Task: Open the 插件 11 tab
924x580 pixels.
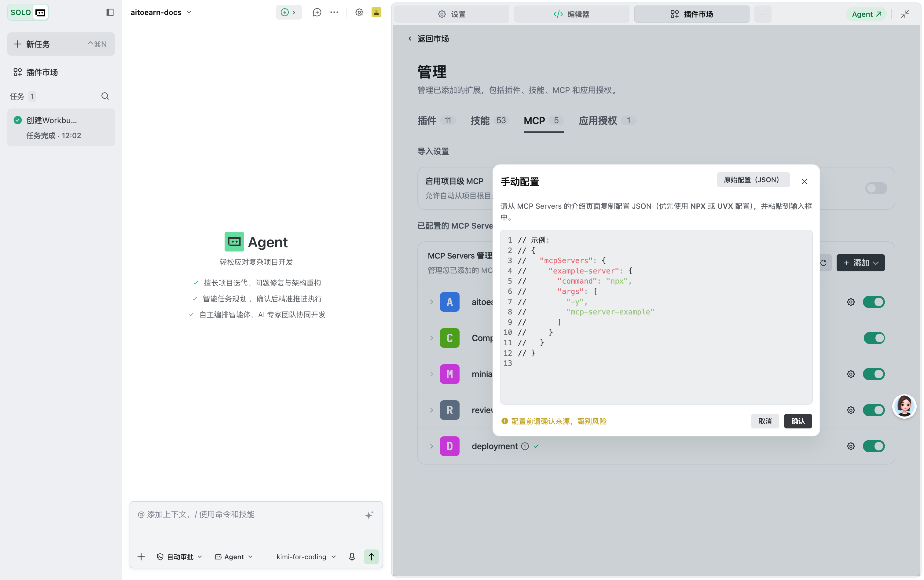Action: [x=436, y=121]
